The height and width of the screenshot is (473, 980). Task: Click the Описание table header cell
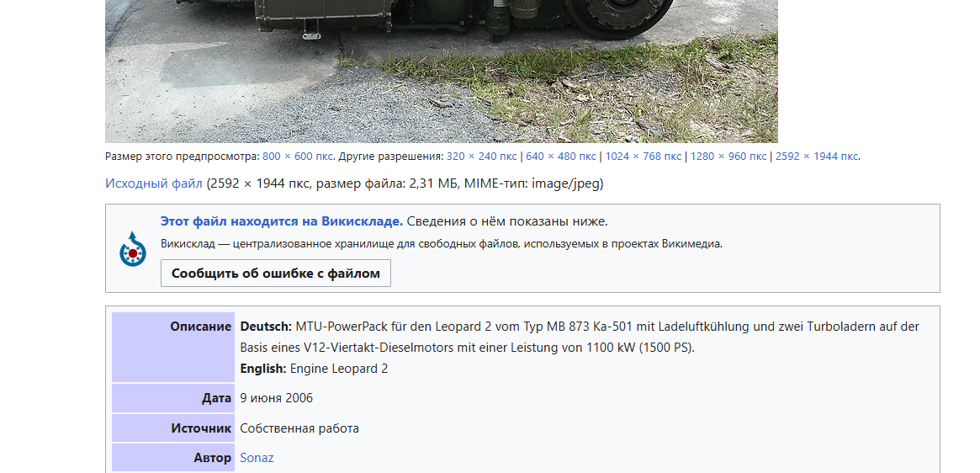[x=173, y=348]
